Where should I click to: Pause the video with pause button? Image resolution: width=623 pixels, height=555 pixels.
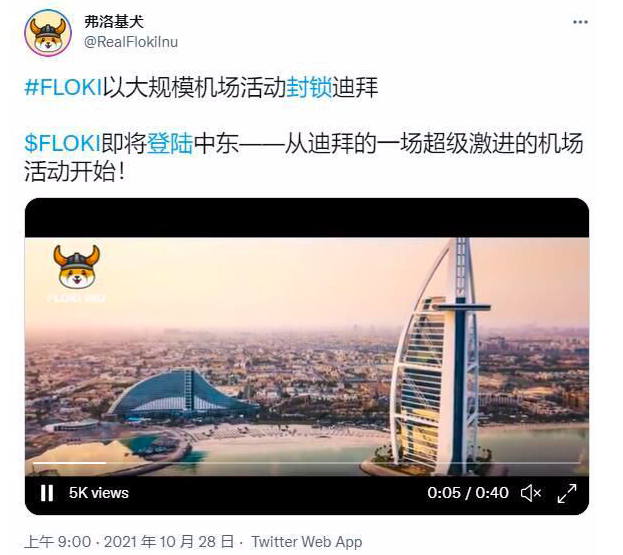(47, 493)
